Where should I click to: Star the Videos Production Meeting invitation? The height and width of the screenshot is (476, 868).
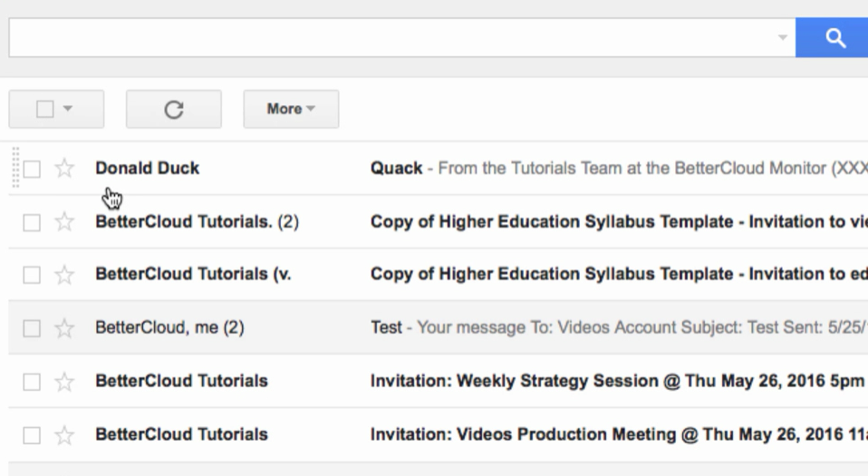[x=64, y=435]
